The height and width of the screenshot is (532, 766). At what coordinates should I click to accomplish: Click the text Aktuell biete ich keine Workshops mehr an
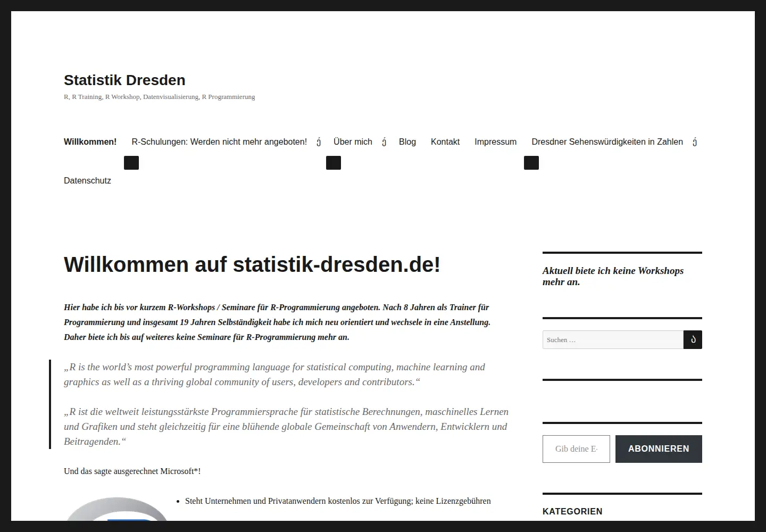tap(613, 276)
